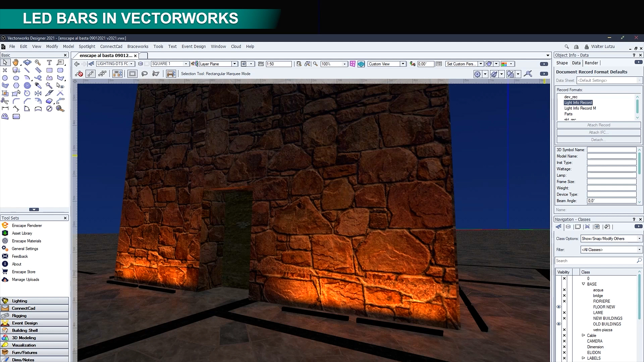Switch to the Shape tab
Viewport: 644px width, 362px height.
[562, 63]
